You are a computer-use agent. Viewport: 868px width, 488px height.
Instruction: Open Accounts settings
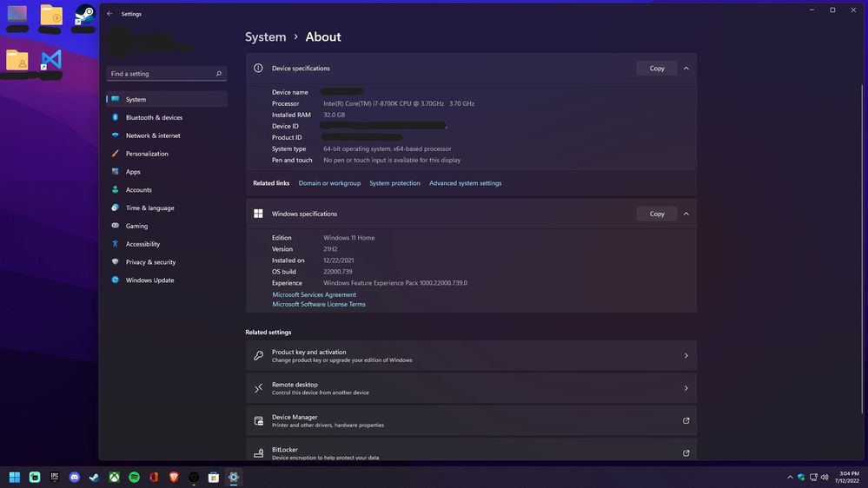(x=167, y=190)
